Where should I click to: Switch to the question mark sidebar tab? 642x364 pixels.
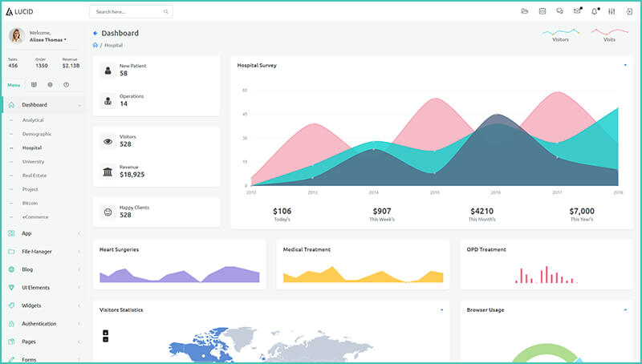point(66,85)
